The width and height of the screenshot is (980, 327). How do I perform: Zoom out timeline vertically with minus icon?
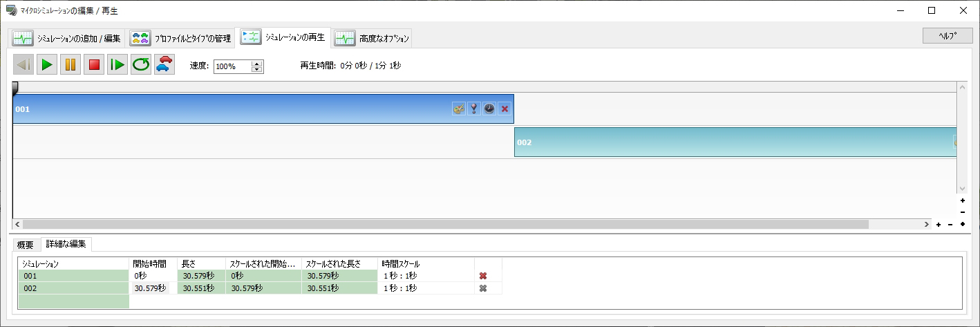coord(963,212)
